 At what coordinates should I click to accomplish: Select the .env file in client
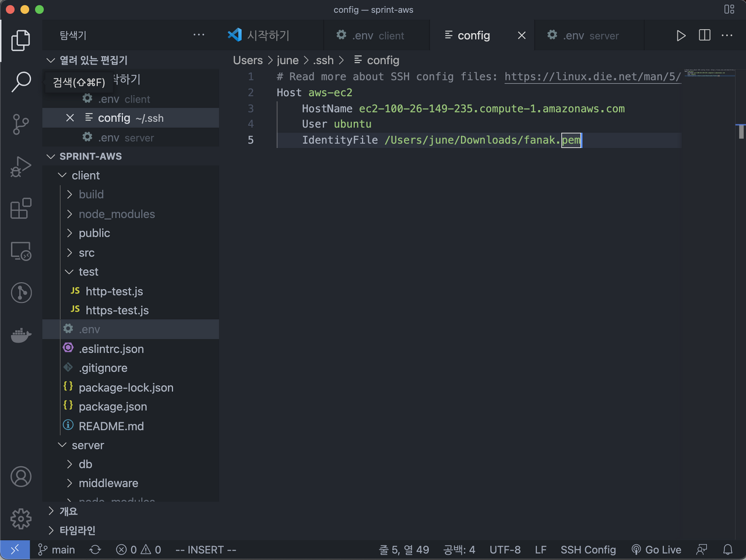coord(131,329)
